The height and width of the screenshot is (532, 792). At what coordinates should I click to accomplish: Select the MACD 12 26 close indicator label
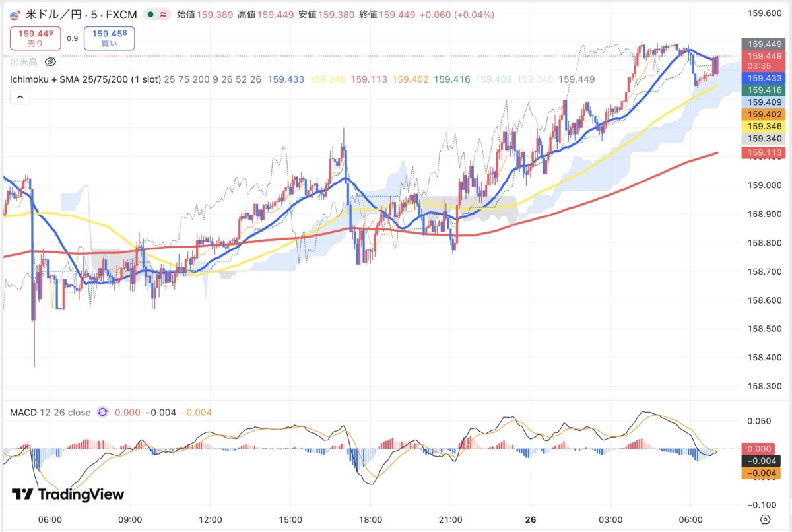[x=50, y=413]
